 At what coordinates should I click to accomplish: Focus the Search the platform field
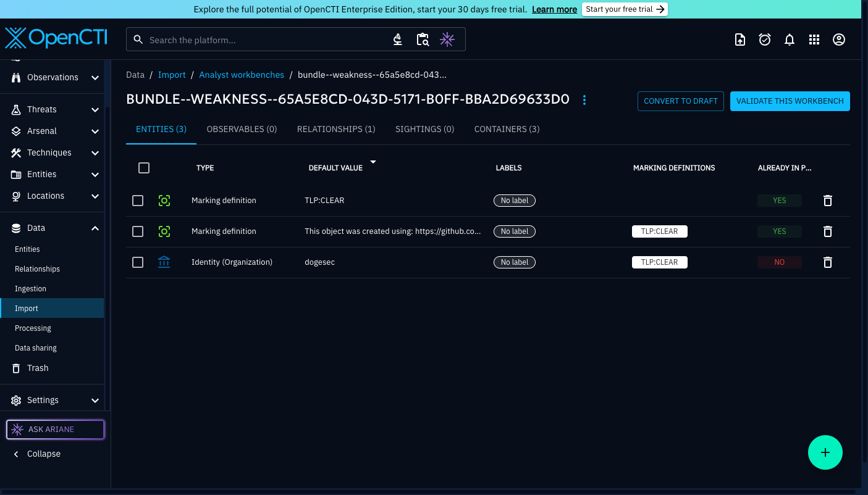(x=266, y=40)
